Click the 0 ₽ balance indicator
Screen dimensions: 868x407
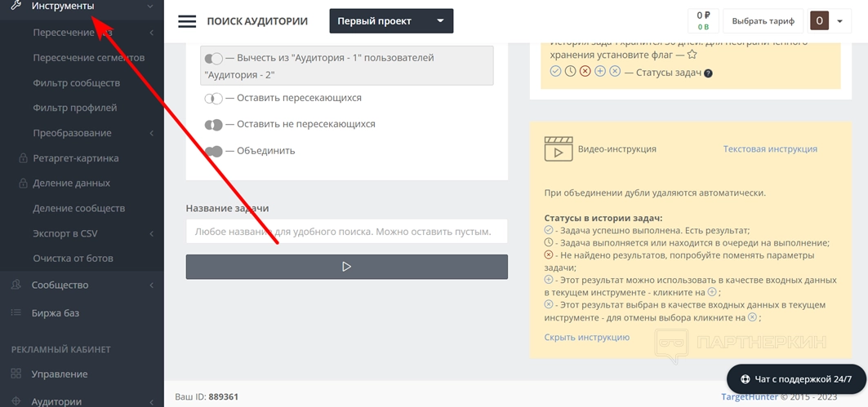tap(703, 21)
